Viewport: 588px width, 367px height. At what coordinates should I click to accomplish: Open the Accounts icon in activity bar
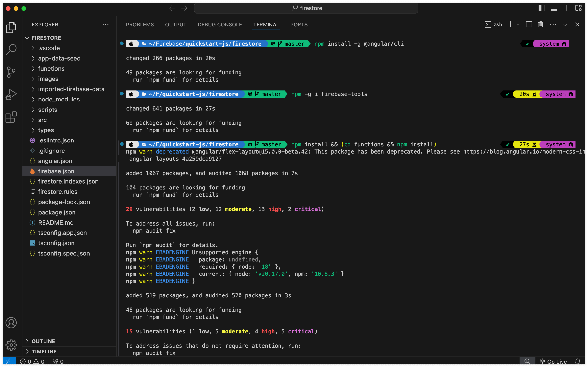[x=11, y=323]
